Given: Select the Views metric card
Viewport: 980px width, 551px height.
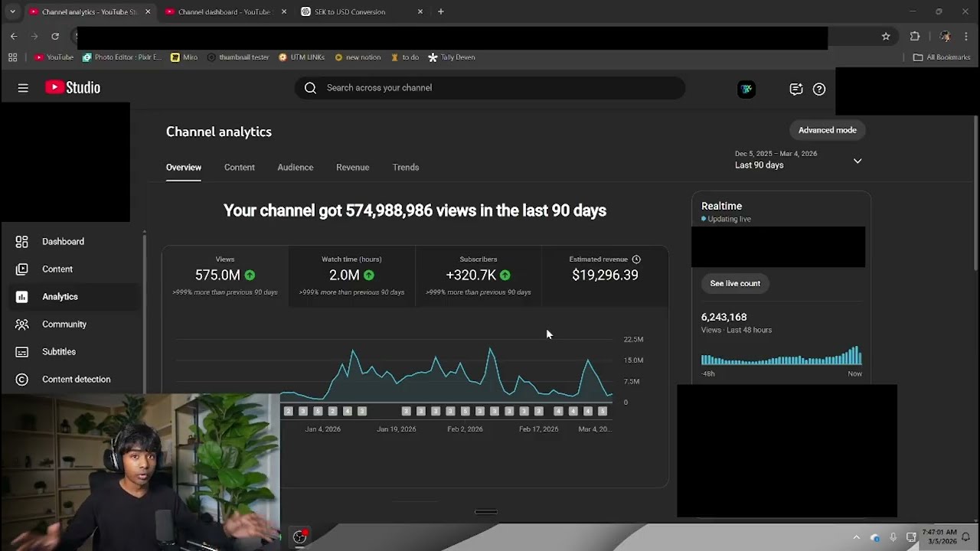Looking at the screenshot, I should tap(225, 276).
